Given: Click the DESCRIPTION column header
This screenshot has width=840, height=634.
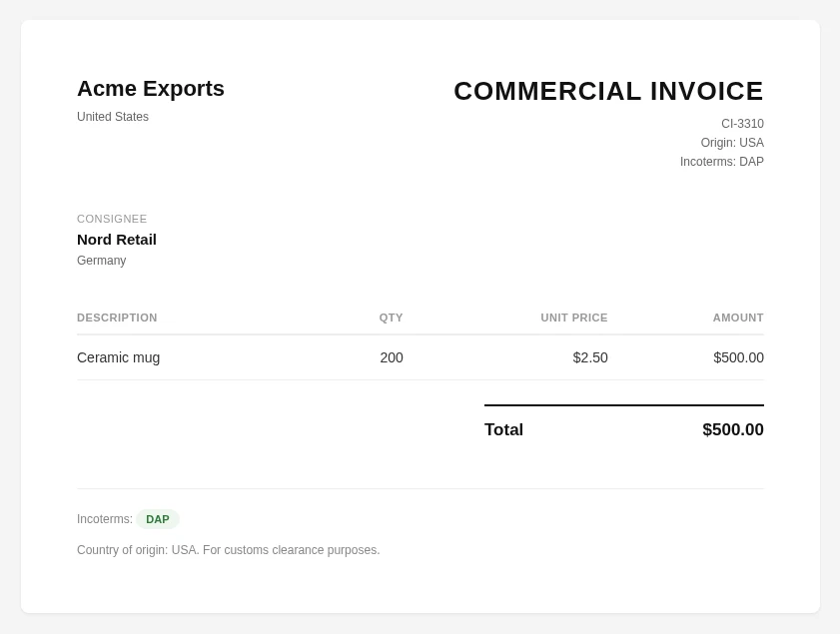Looking at the screenshot, I should point(117,317).
